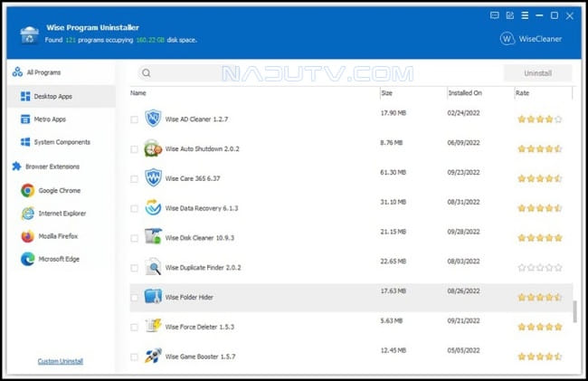The height and width of the screenshot is (381, 588).
Task: Click the Wise Game Booster rocket icon
Action: click(153, 356)
